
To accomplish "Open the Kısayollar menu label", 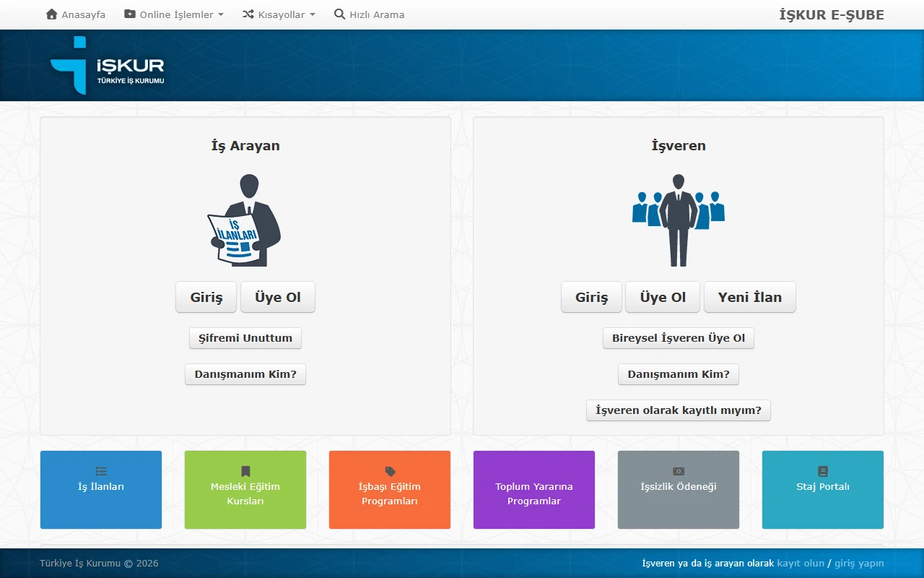I will tap(282, 14).
